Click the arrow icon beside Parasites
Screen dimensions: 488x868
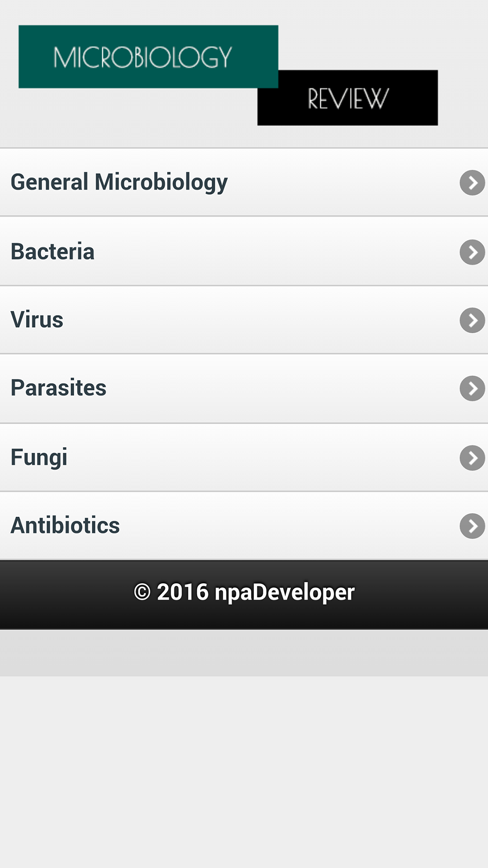[473, 388]
